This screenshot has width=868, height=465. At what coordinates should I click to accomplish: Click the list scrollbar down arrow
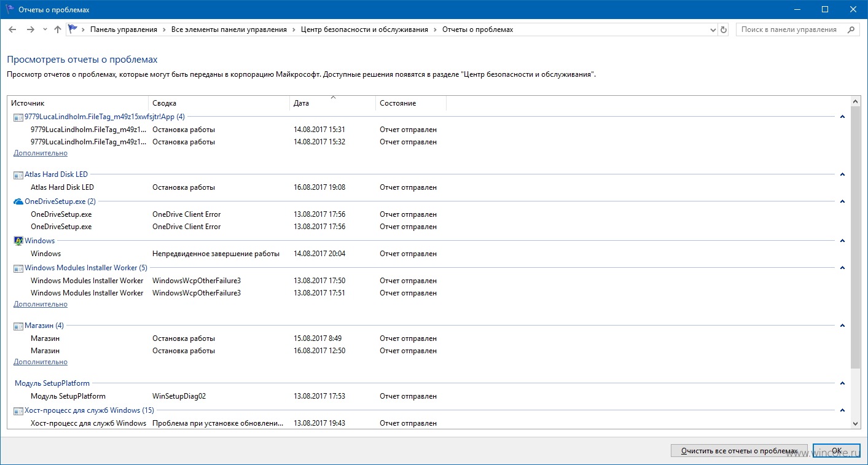coord(856,423)
